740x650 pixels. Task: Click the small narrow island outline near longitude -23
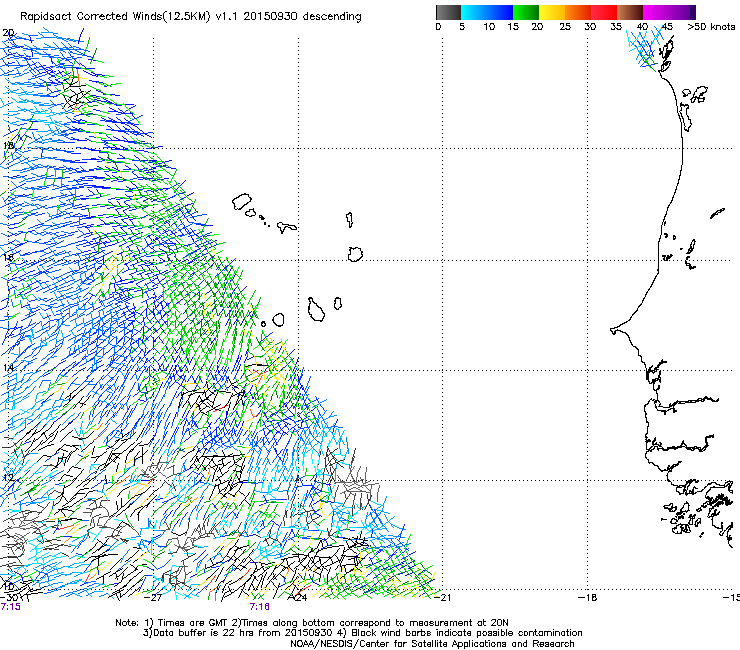[x=350, y=219]
